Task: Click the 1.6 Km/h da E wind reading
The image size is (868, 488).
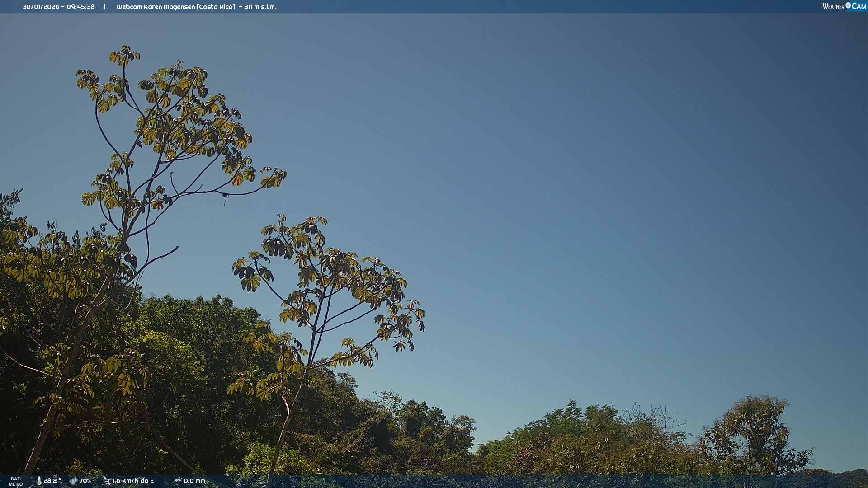Action: pos(133,481)
